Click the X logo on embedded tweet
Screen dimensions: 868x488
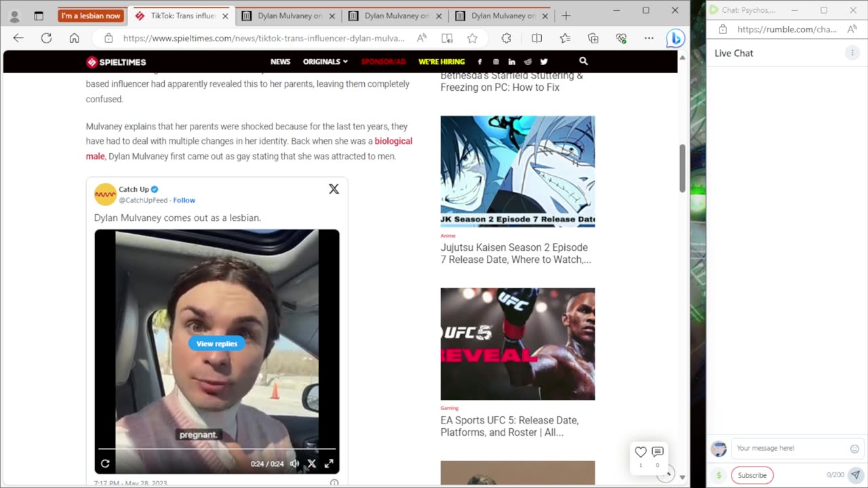[x=334, y=189]
